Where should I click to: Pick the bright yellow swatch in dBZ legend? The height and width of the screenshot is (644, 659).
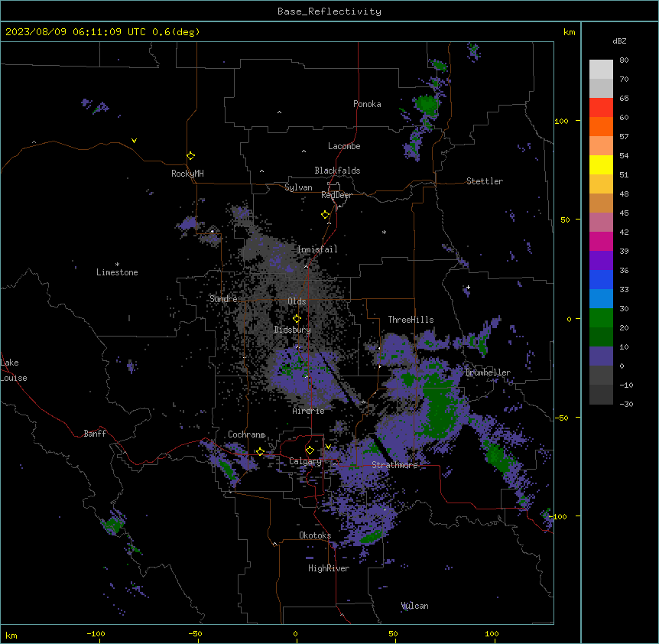[x=601, y=164]
